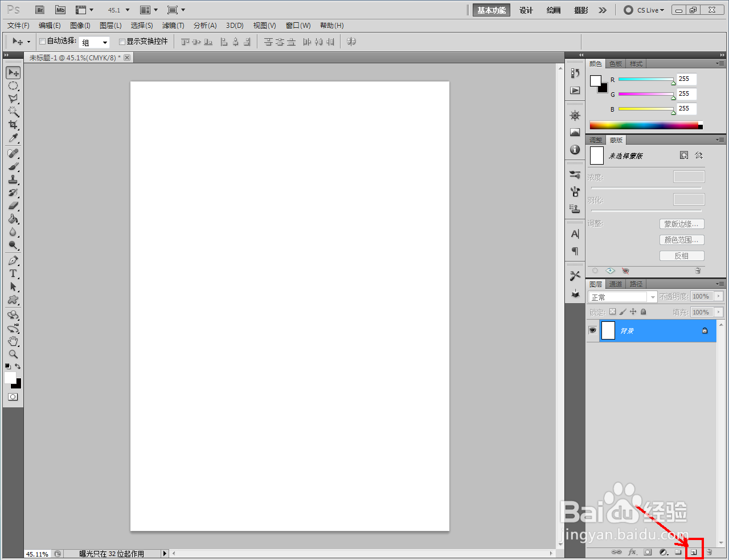Select the Crop tool
The width and height of the screenshot is (729, 560).
(13, 125)
